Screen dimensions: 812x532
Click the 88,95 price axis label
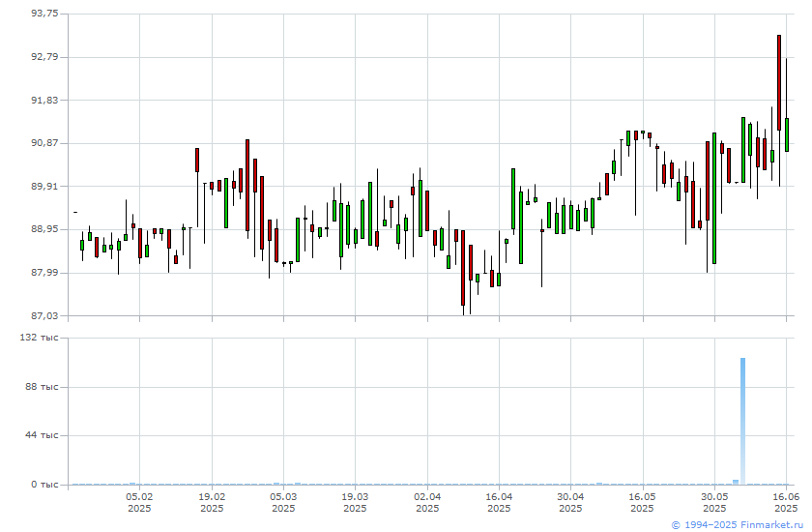pyautogui.click(x=44, y=229)
